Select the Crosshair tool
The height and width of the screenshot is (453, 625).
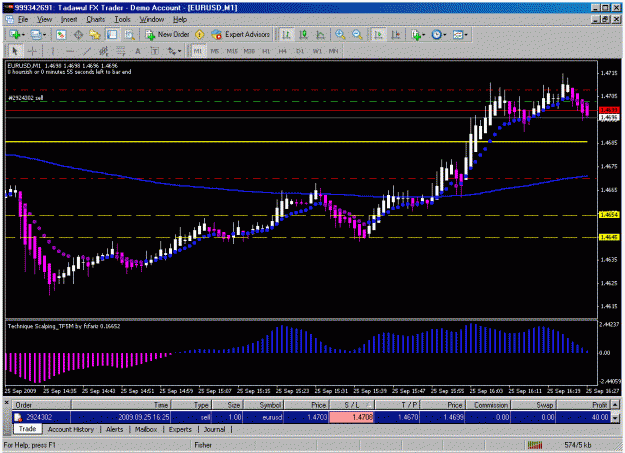tap(32, 51)
